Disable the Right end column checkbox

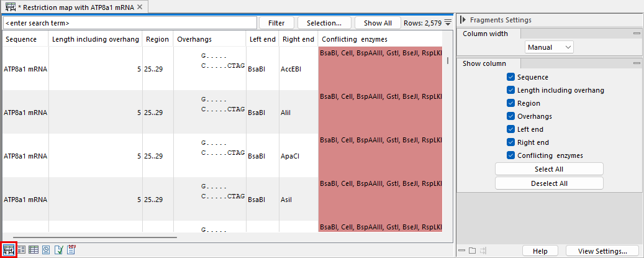click(x=511, y=142)
